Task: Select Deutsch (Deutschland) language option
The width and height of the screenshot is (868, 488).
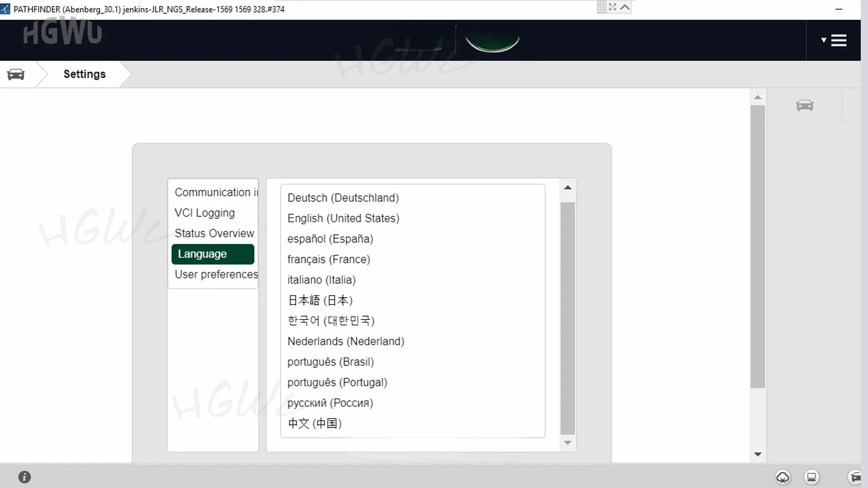Action: (x=343, y=198)
